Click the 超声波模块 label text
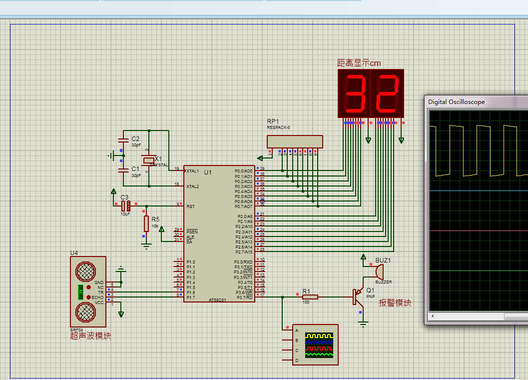 tap(91, 336)
